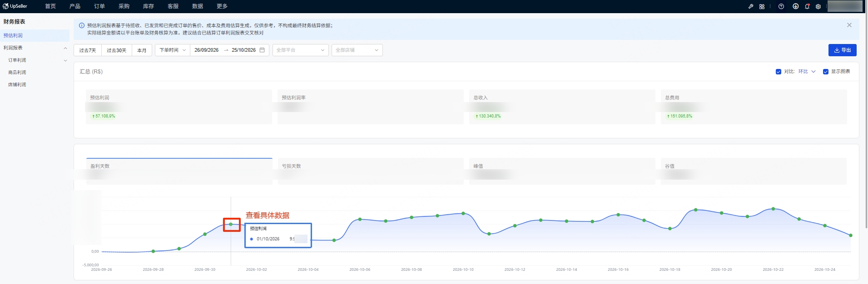Click the UpSeller logo
The width and height of the screenshot is (868, 284).
coord(15,6)
